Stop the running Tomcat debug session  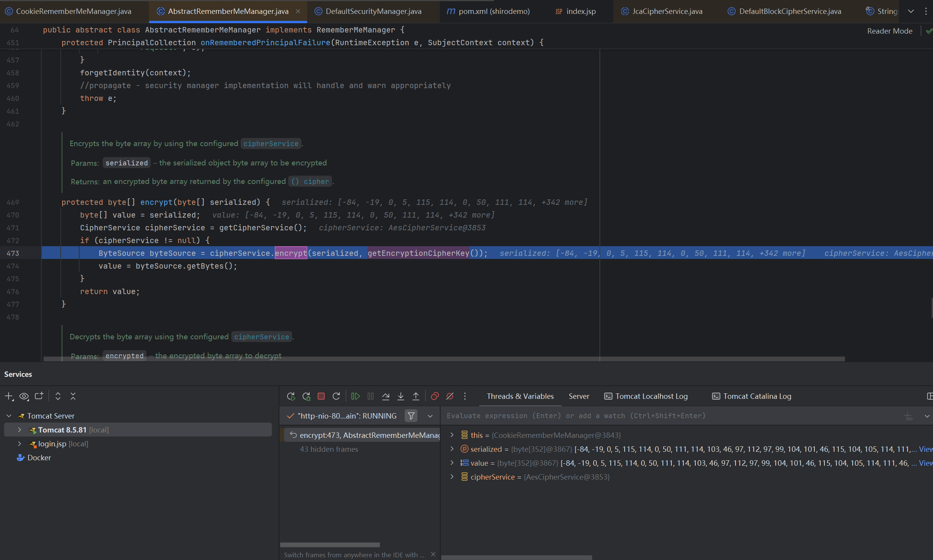[321, 396]
